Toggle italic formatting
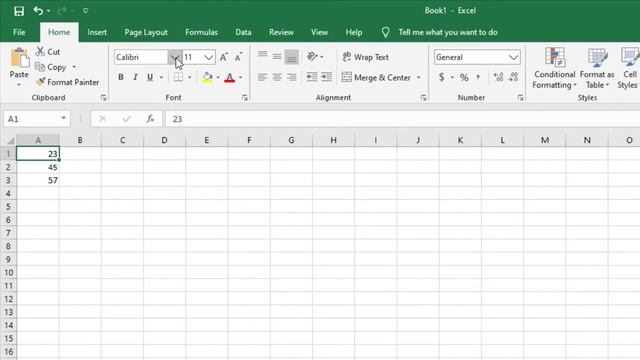This screenshot has width=640, height=360. click(135, 77)
